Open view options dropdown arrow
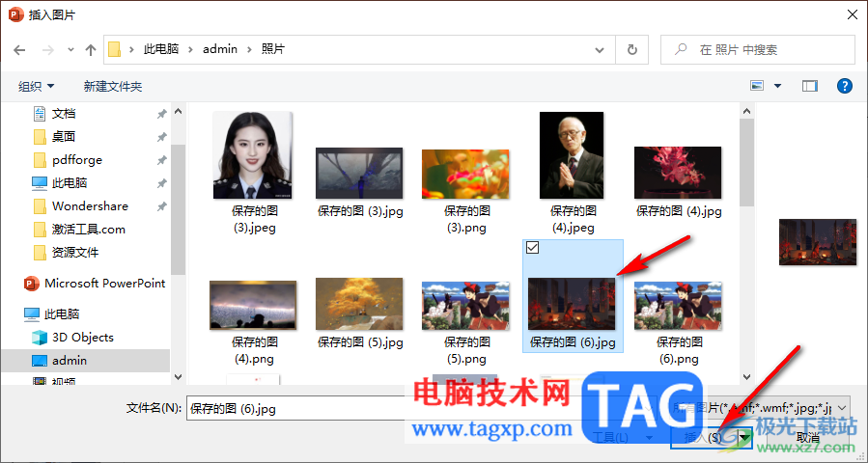 [777, 86]
